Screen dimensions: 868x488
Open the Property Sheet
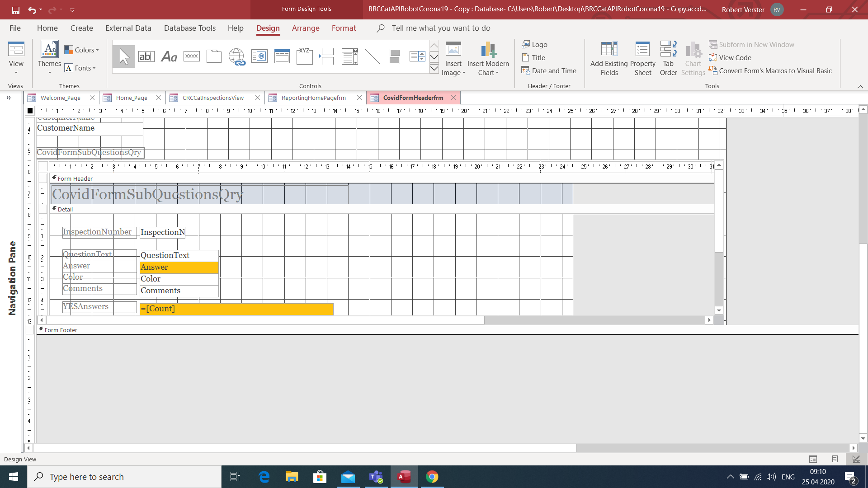pyautogui.click(x=642, y=59)
